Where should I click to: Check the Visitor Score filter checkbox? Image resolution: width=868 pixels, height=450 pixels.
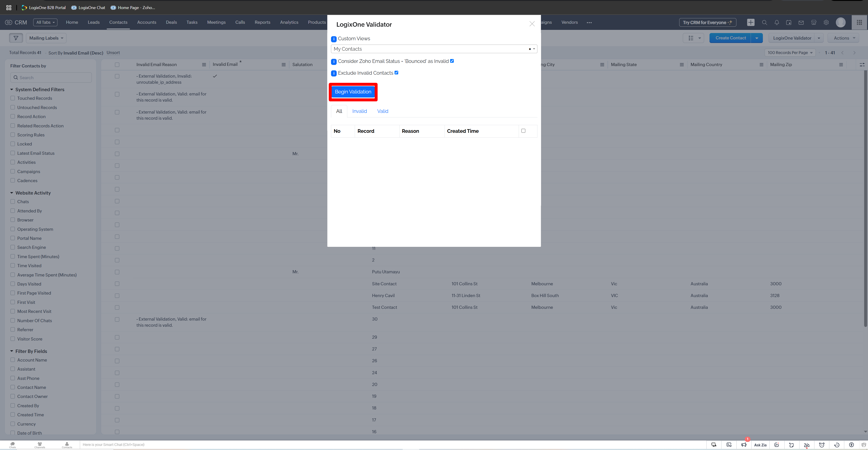tap(12, 339)
